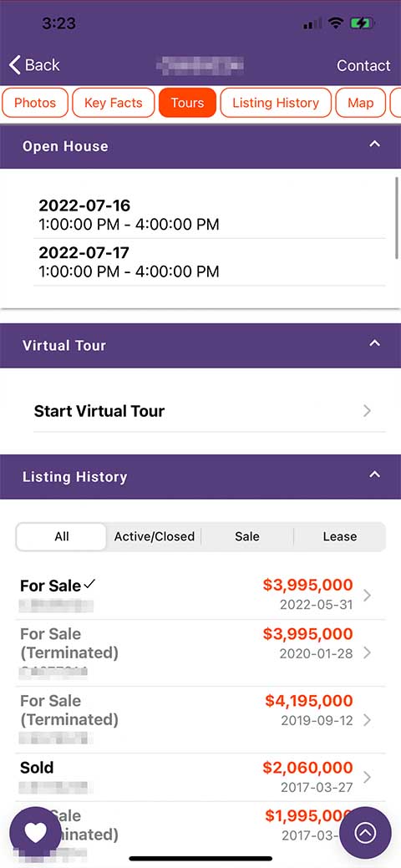Switch to the Photos tab

coord(35,103)
